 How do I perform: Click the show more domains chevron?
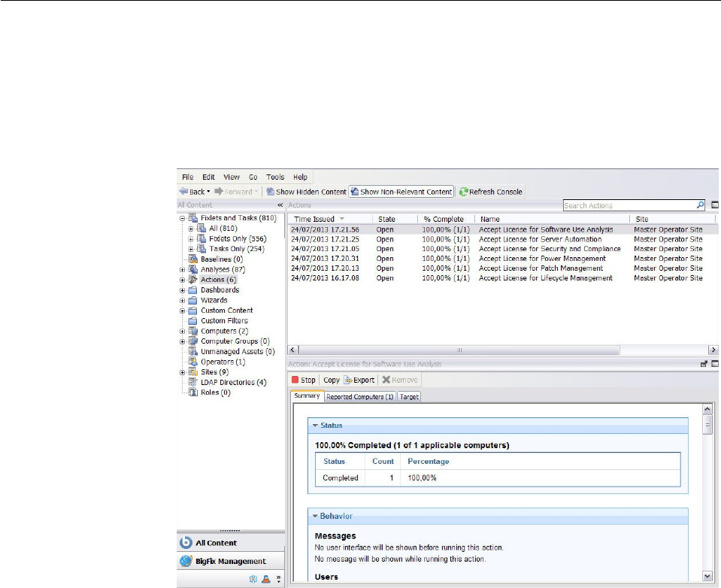click(278, 579)
